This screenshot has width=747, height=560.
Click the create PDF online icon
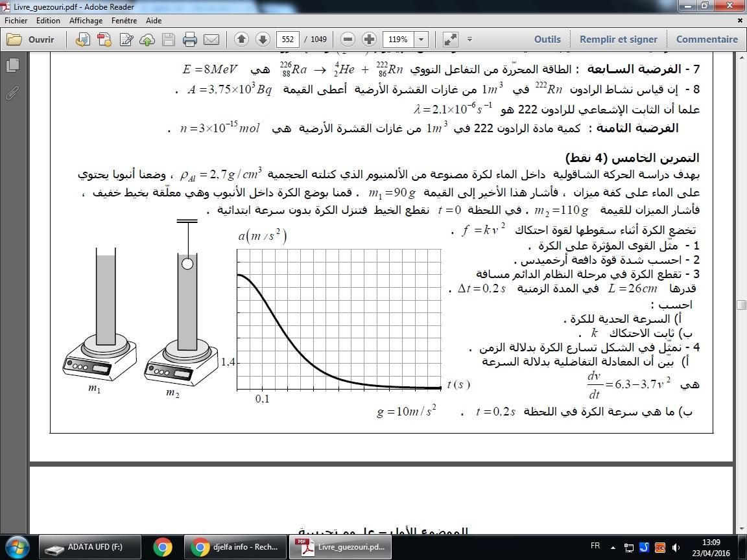83,40
